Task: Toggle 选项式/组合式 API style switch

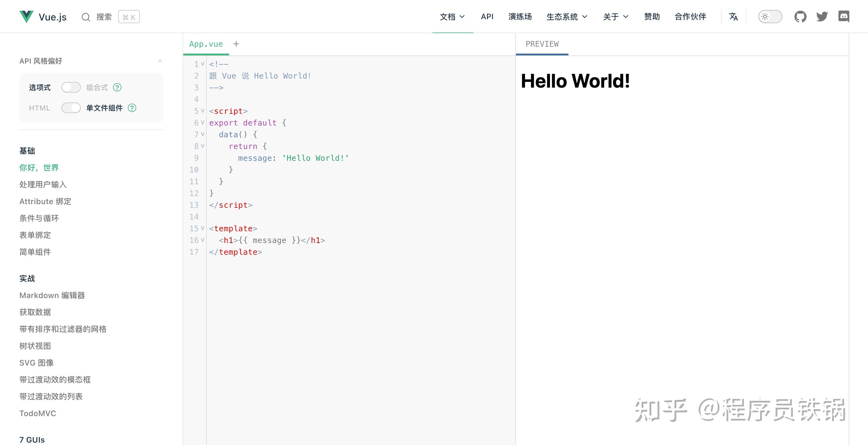Action: point(71,88)
